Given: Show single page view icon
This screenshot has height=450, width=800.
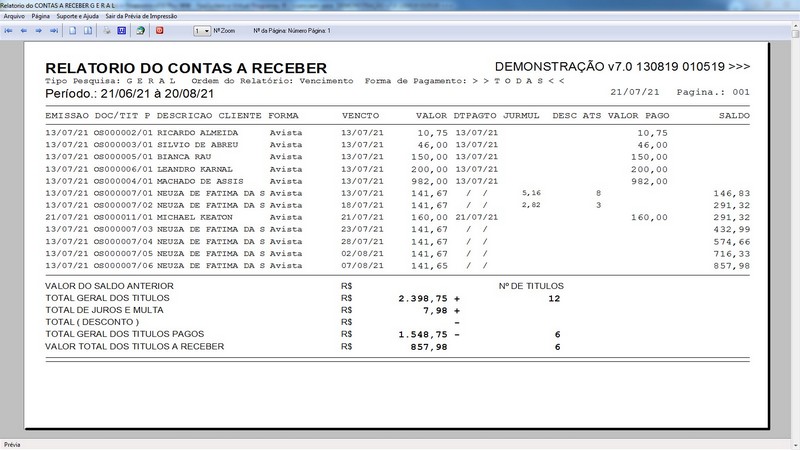Looking at the screenshot, I should (x=72, y=31).
